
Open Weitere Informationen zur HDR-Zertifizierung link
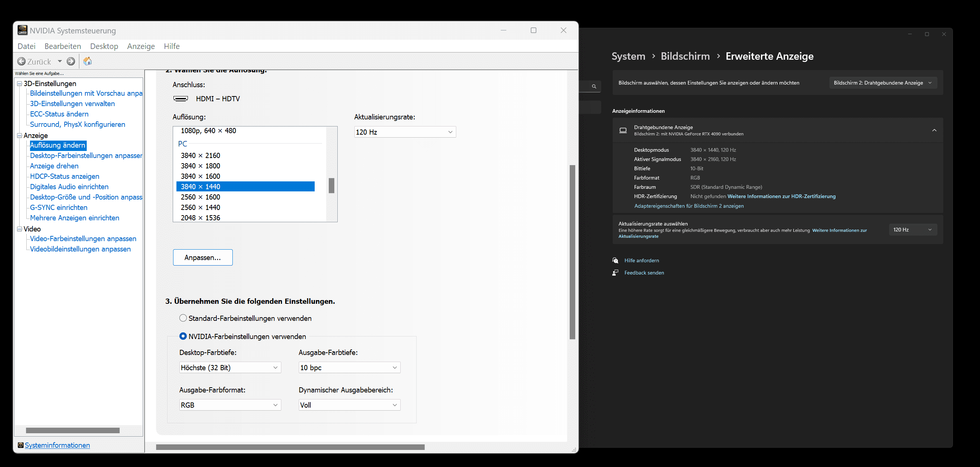[x=781, y=196]
